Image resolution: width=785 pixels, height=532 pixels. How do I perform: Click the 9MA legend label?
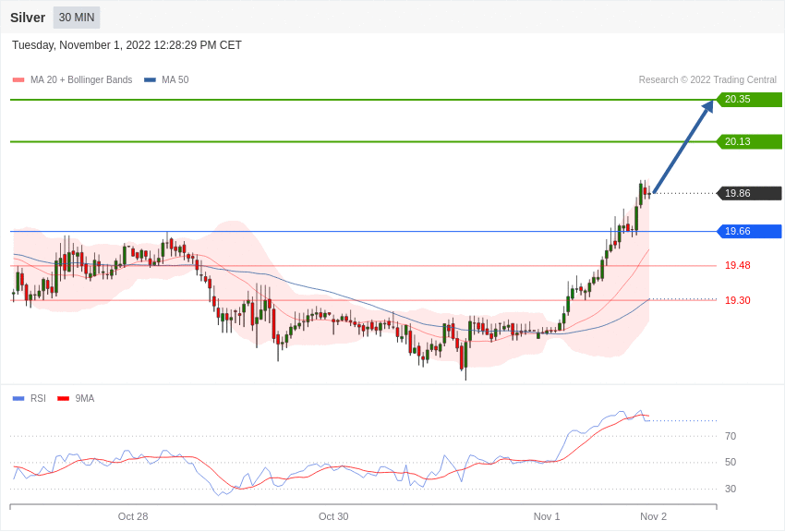85,398
